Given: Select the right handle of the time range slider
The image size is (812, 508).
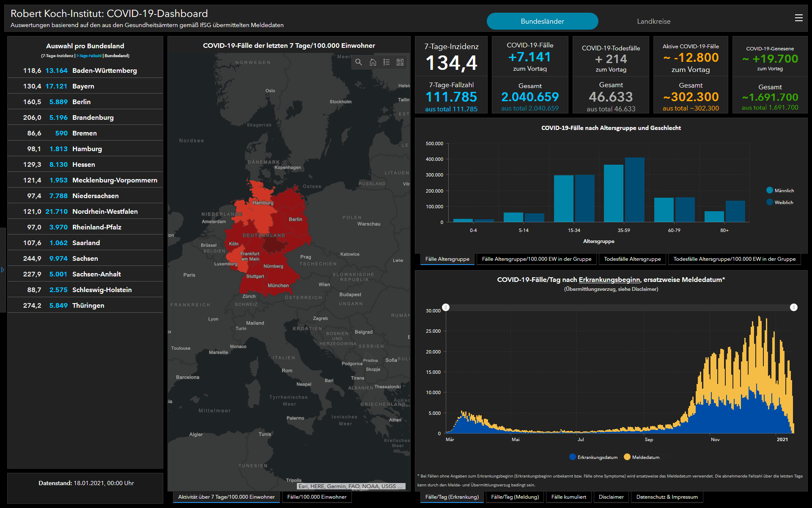Looking at the screenshot, I should coord(794,307).
